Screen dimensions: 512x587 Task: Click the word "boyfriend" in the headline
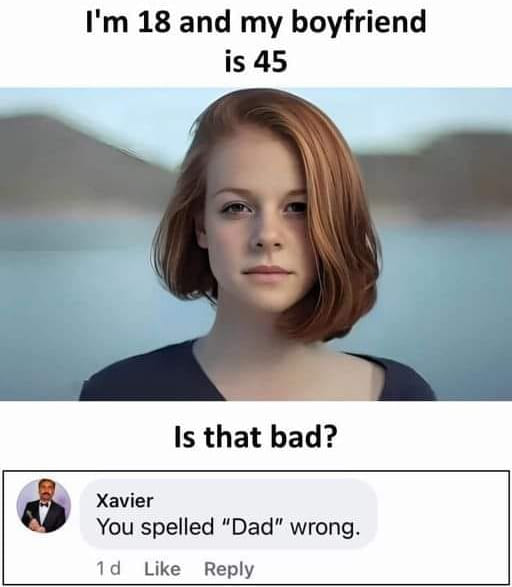point(358,22)
